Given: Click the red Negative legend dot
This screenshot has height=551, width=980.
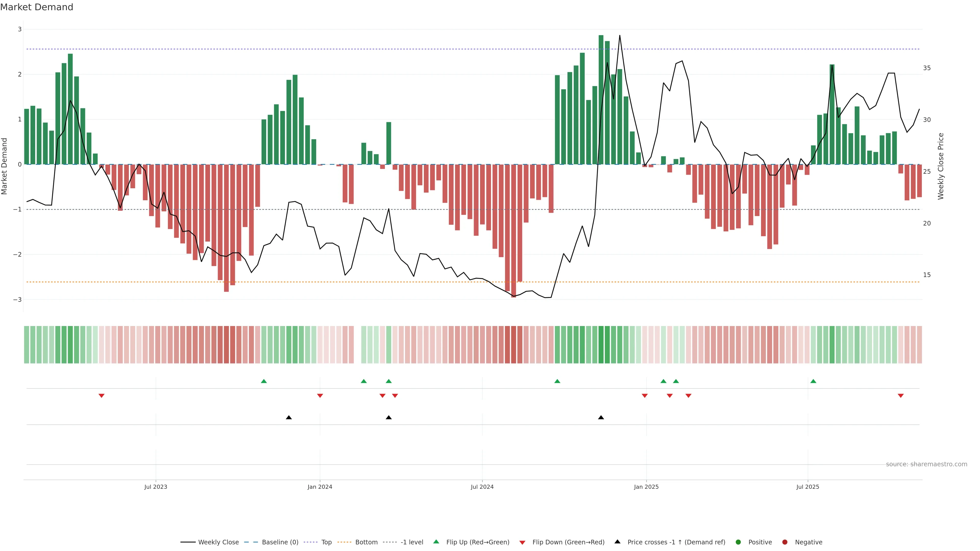Looking at the screenshot, I should tap(785, 542).
